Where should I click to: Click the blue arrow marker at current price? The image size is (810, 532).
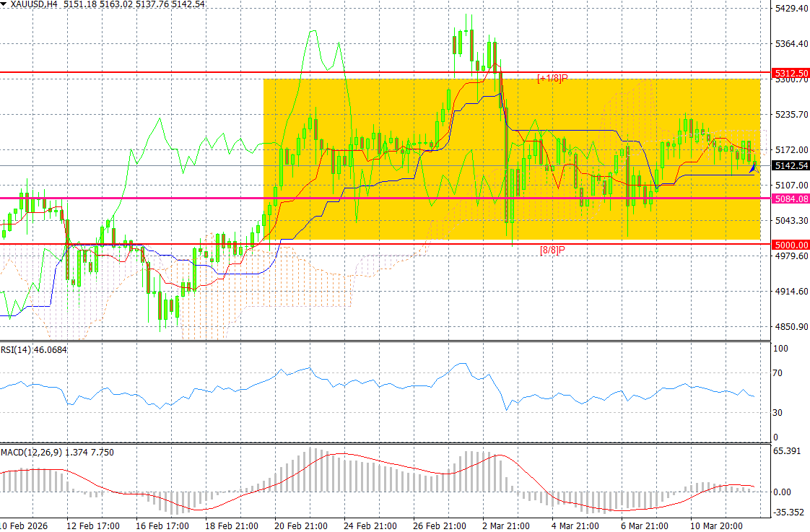[753, 167]
